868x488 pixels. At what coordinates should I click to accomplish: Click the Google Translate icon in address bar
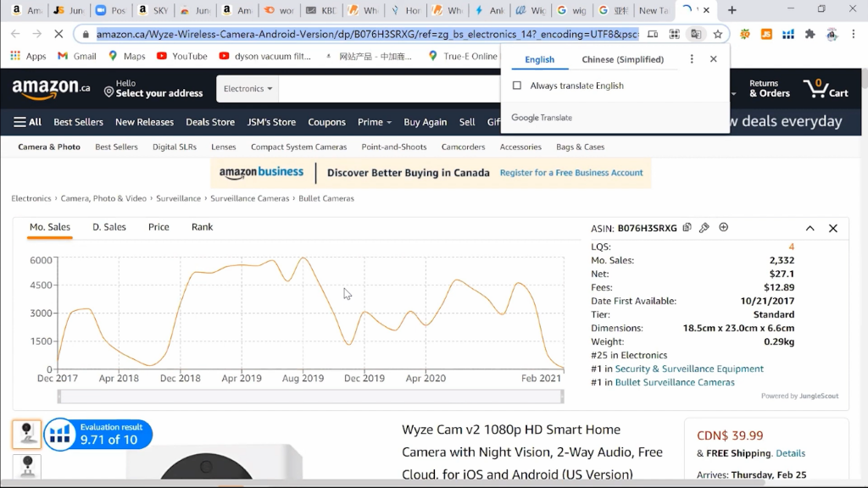tap(696, 34)
